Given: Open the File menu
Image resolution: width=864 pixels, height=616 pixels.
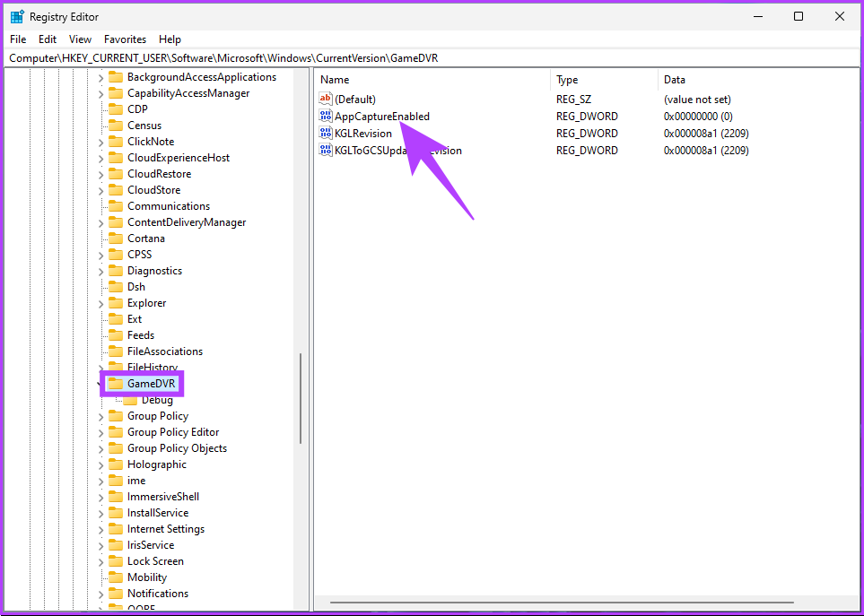Looking at the screenshot, I should [x=18, y=39].
